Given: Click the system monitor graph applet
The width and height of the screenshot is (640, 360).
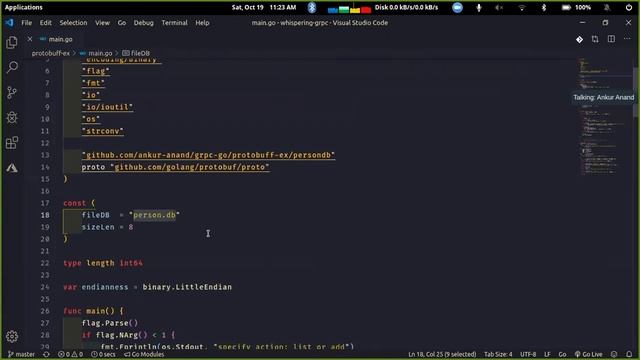Looking at the screenshot, I should point(349,8).
